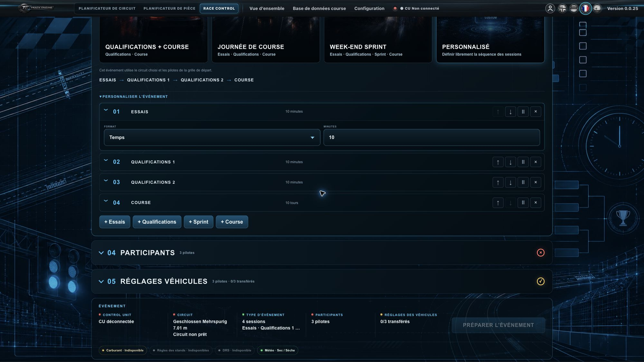Switch language with the German flag

coord(574,8)
